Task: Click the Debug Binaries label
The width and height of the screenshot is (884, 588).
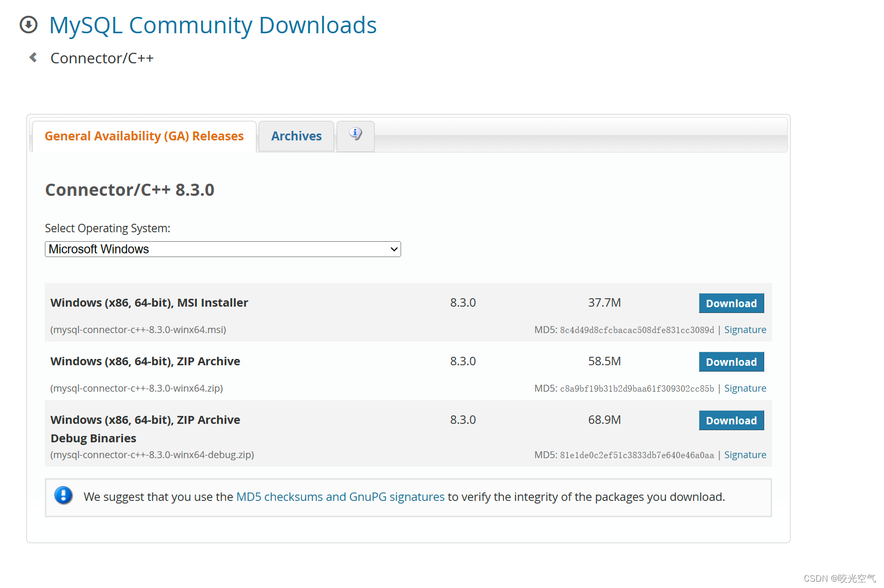Action: point(93,439)
